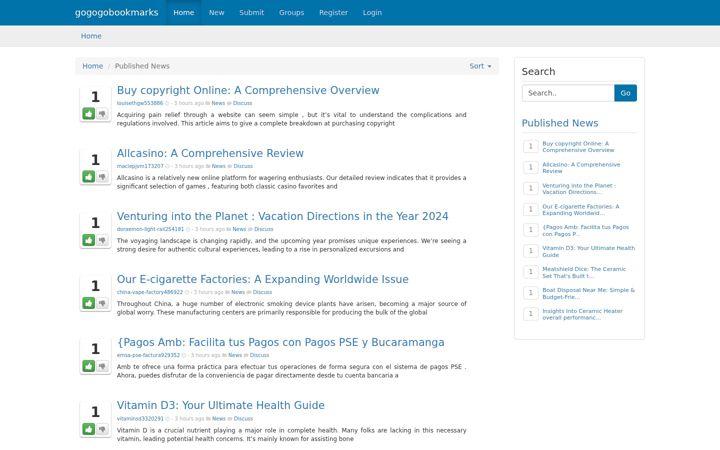This screenshot has height=450, width=720.
Task: Click the Go search button
Action: pos(625,93)
